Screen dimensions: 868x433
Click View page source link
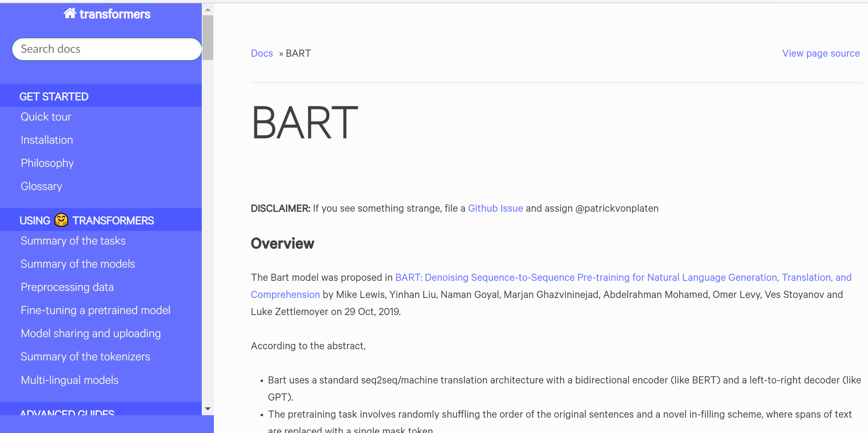pyautogui.click(x=821, y=53)
